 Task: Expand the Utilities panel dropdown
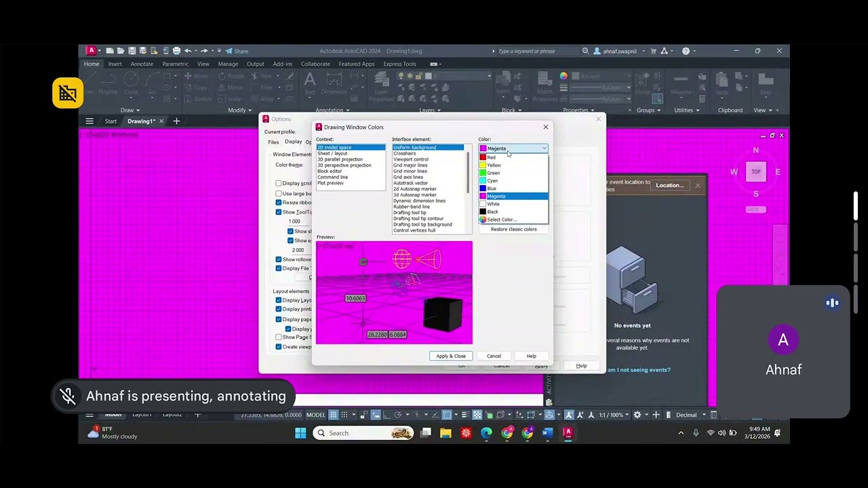click(686, 110)
